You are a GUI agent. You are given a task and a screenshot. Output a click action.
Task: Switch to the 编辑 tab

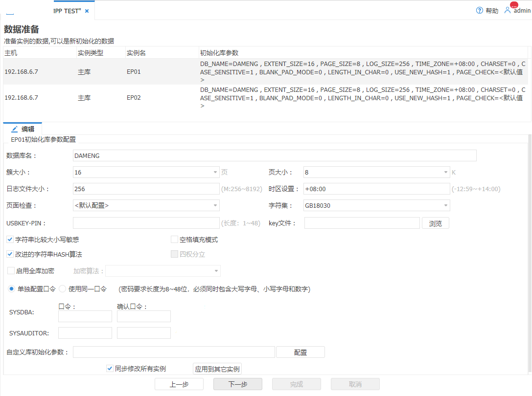click(x=26, y=129)
